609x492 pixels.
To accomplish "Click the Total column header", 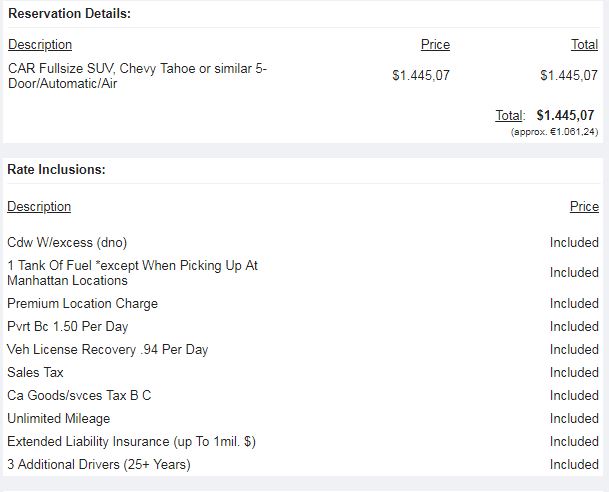I will (x=584, y=45).
